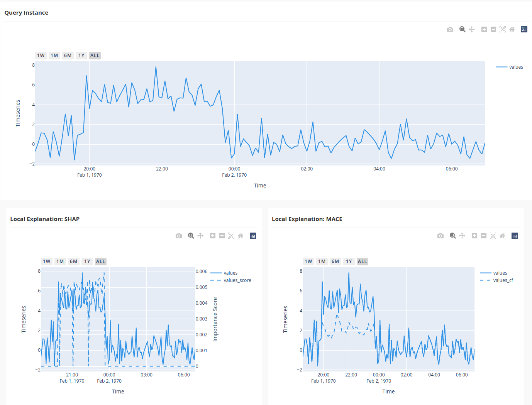Select Zoom tool in MACE chart toolbar
Image resolution: width=532 pixels, height=405 pixels.
pos(452,236)
